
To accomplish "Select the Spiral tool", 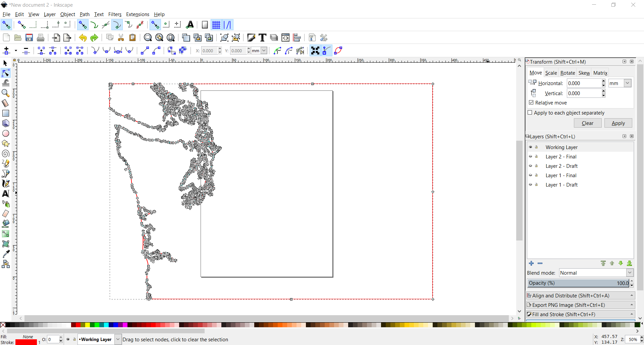I will click(x=6, y=153).
